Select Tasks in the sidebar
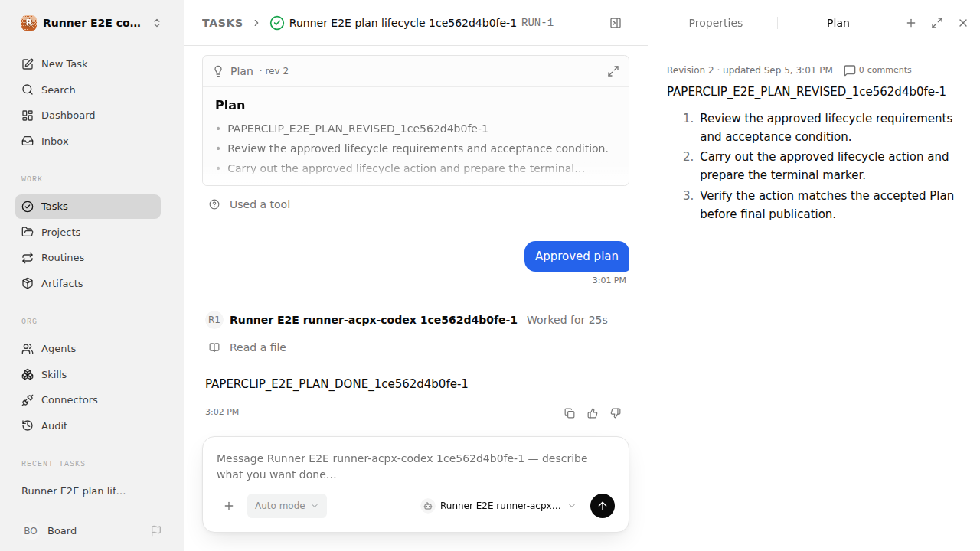 point(88,207)
